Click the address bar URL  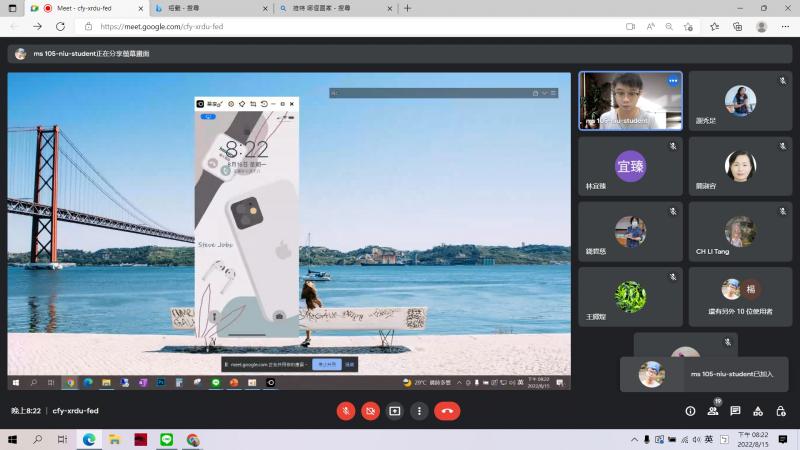coord(162,27)
